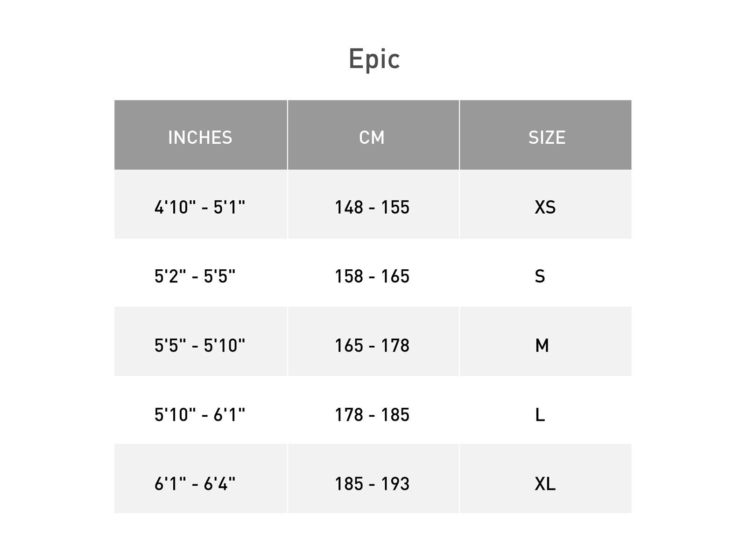Select the M size cell
Image resolution: width=747 pixels, height=560 pixels.
[542, 345]
